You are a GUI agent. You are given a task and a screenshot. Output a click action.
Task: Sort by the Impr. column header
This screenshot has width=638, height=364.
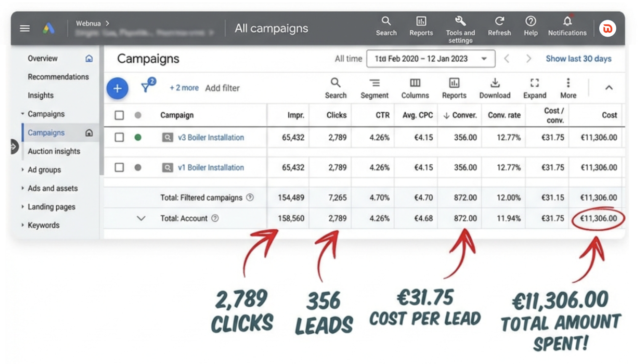pos(296,115)
